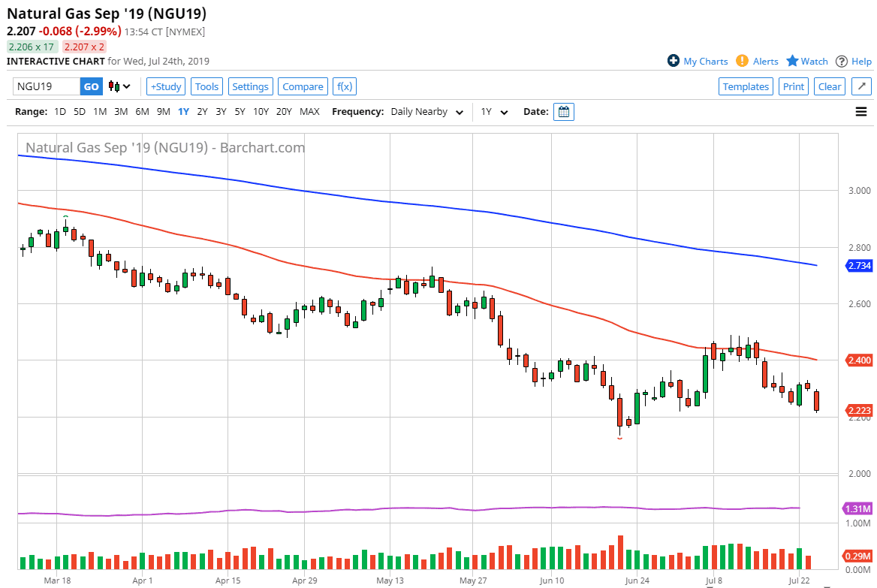Click the blue 2.734 moving average label
Image resolution: width=877 pixels, height=588 pixels.
pos(859,266)
